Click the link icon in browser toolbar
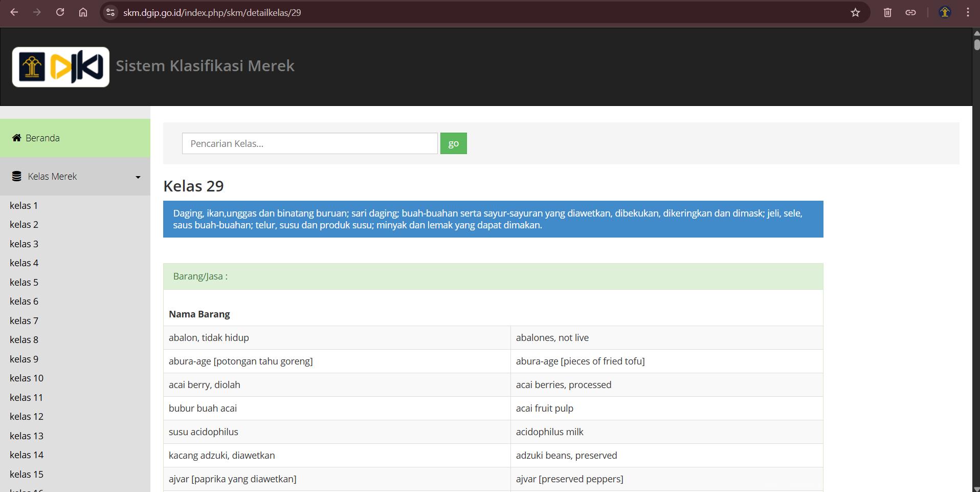This screenshot has height=492, width=980. coord(910,12)
